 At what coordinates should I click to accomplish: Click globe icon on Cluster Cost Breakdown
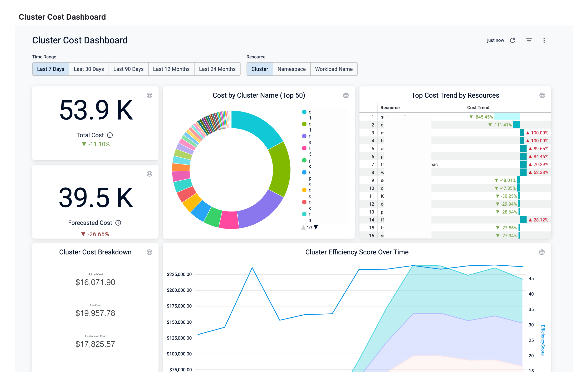click(149, 252)
